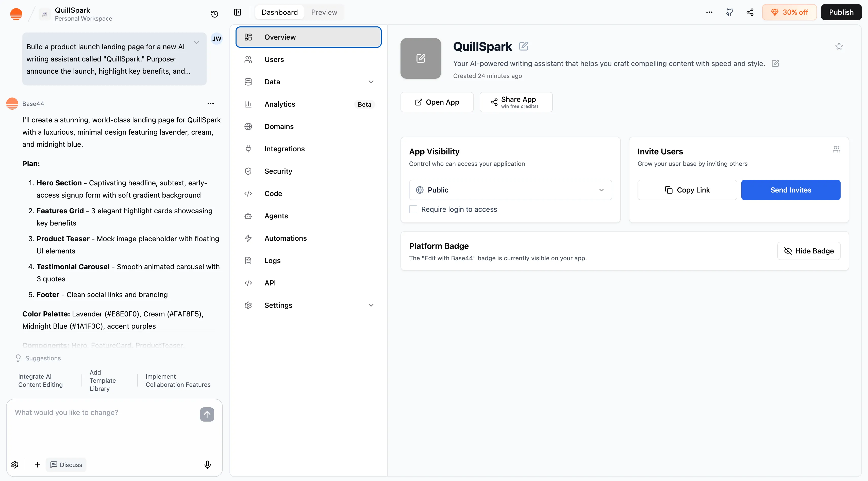Edit the app name with the pencil icon
Screen dimensions: 868x481
pos(523,46)
